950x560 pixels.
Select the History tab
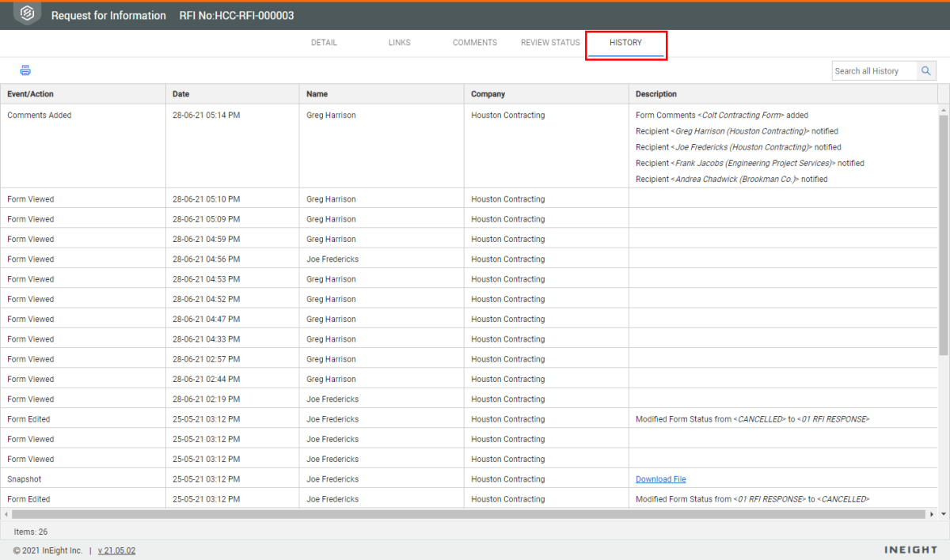click(x=625, y=43)
